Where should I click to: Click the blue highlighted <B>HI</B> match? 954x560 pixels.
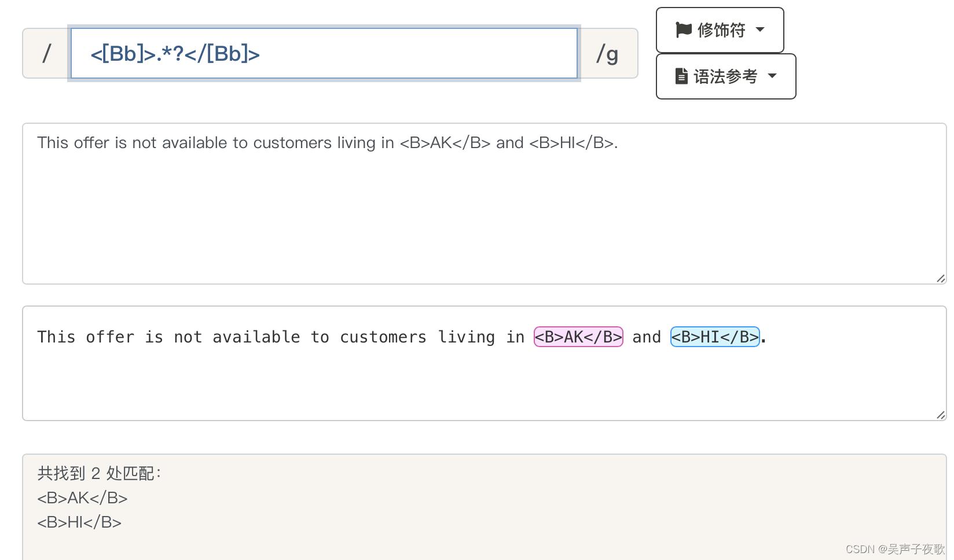click(x=715, y=337)
